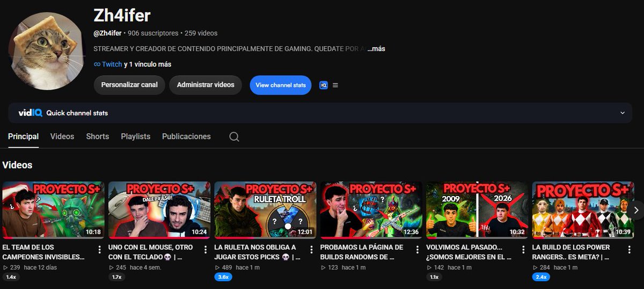Click '239' views under first video
Image resolution: width=644 pixels, height=289 pixels.
(15, 267)
